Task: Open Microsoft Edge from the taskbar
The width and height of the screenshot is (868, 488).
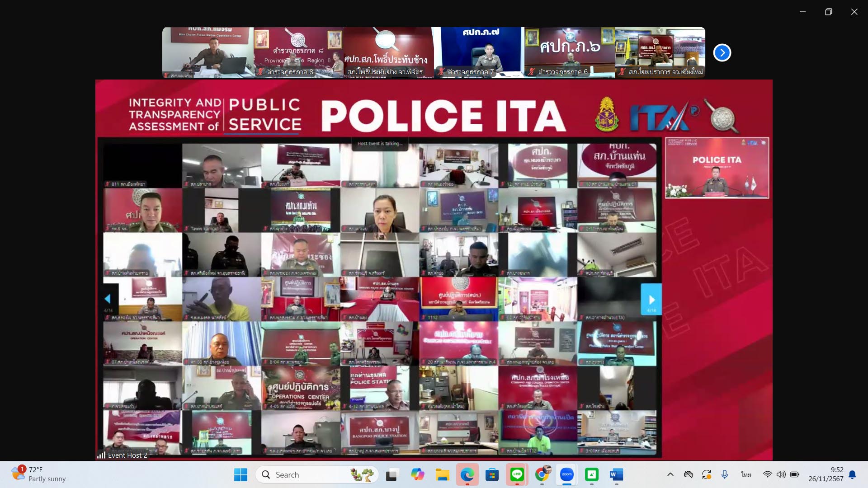Action: point(467,474)
